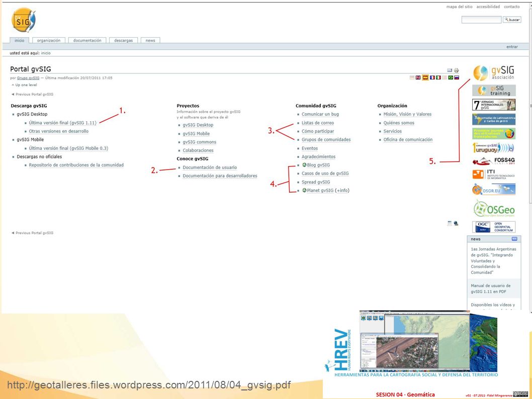Open the Jornadas gvSIG Uruguay banner
Viewport: 532px width, 399px height.
tap(494, 148)
